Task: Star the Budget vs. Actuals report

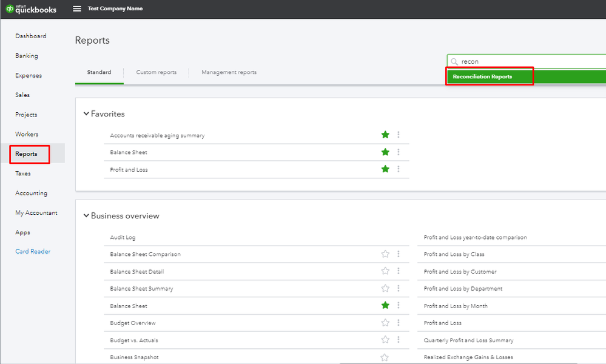Action: point(385,340)
